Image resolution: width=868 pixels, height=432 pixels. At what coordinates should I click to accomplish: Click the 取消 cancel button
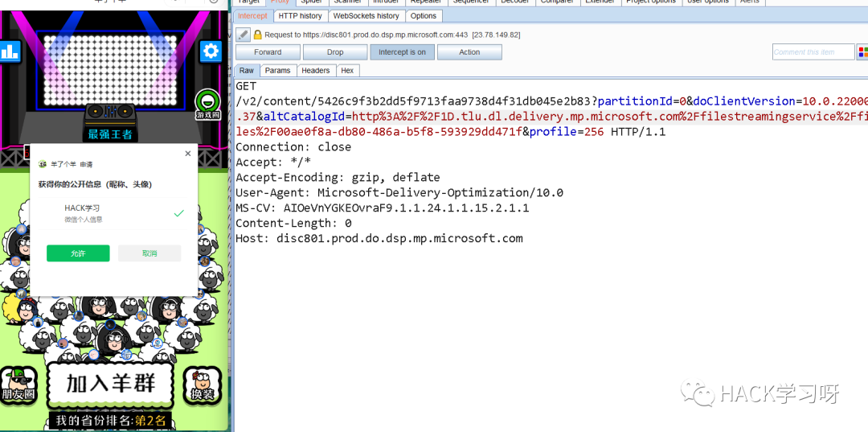[x=149, y=253]
